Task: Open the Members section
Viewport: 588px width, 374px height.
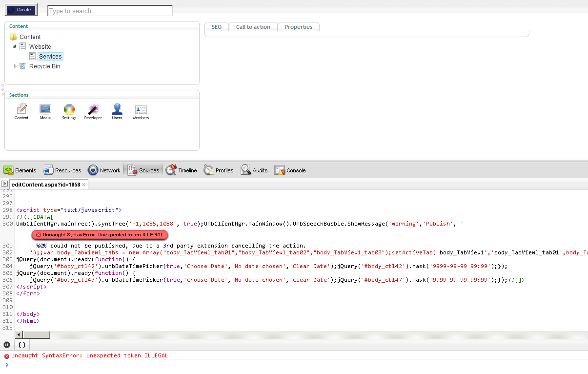Action: coord(141,112)
